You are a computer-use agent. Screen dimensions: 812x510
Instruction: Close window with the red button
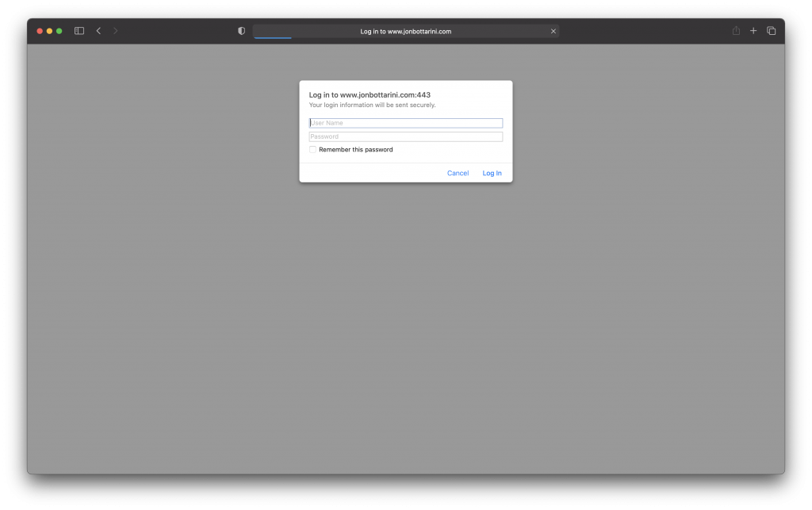pyautogui.click(x=40, y=31)
